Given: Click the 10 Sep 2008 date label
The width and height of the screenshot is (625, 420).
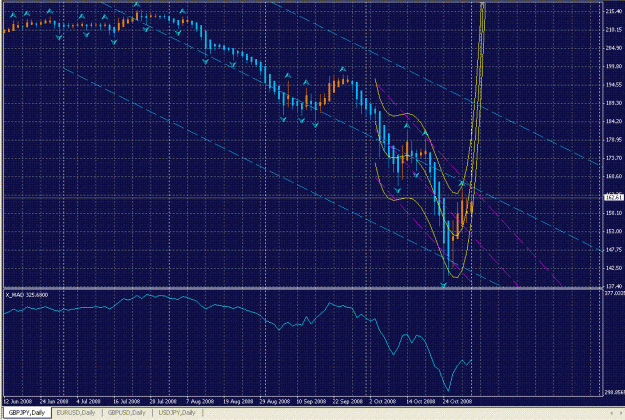Looking at the screenshot, I should coord(311,401).
